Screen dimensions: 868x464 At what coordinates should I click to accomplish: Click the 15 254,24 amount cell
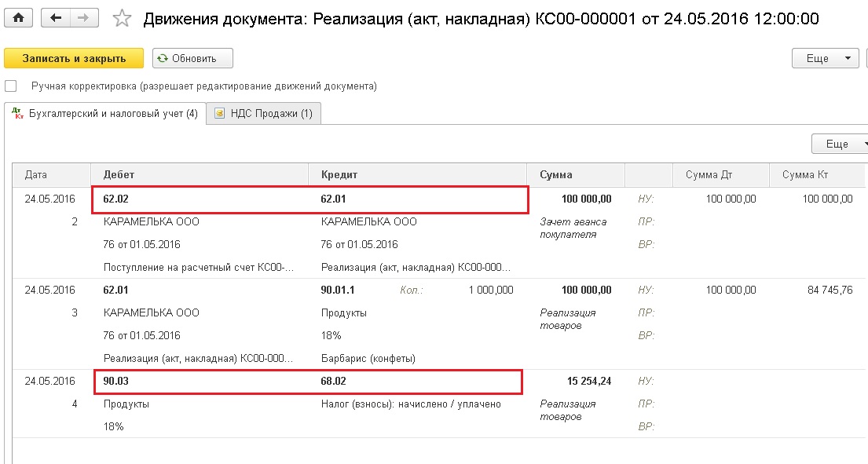click(x=588, y=382)
